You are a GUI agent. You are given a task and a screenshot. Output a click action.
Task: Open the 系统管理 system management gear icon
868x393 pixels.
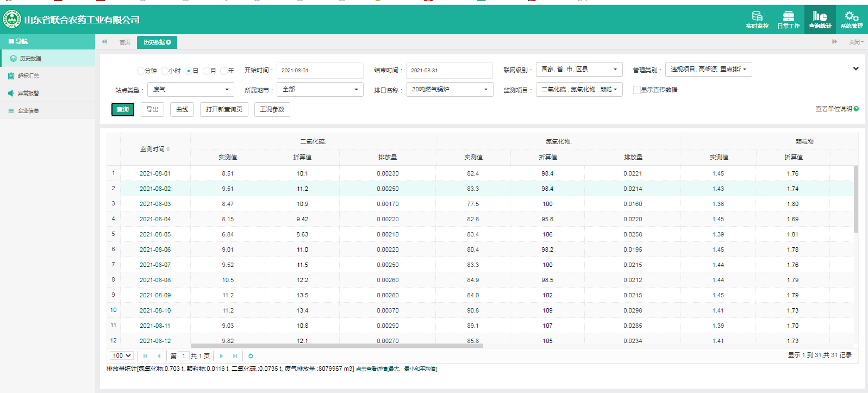pos(851,19)
